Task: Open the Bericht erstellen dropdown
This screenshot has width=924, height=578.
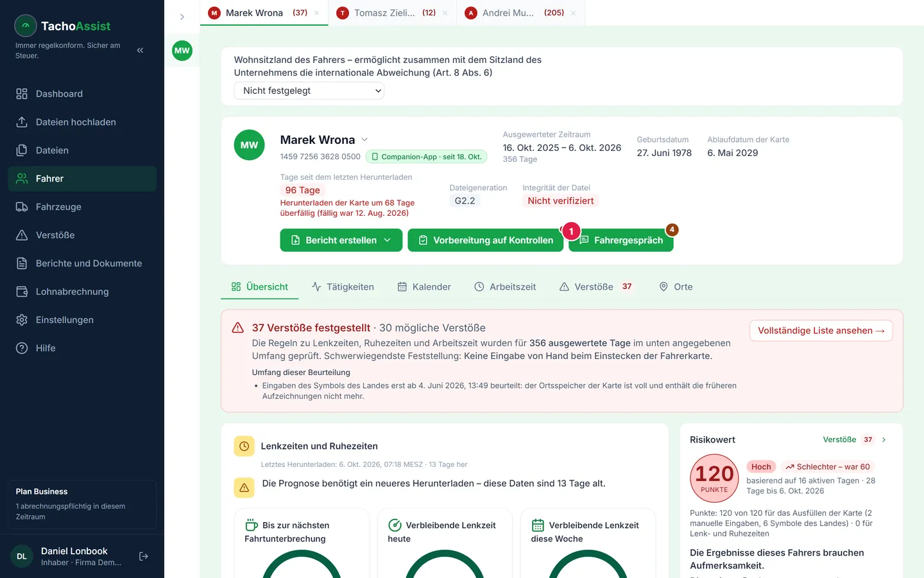Action: [x=341, y=240]
